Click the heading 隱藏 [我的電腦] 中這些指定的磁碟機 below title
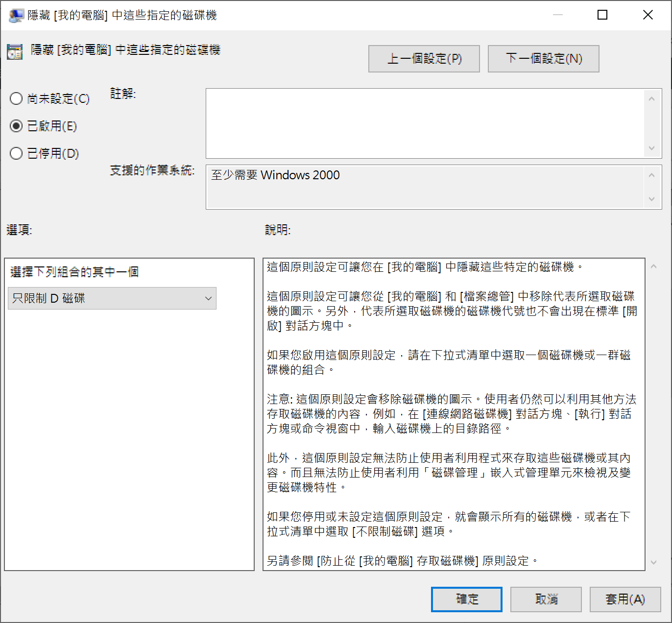 tap(125, 50)
